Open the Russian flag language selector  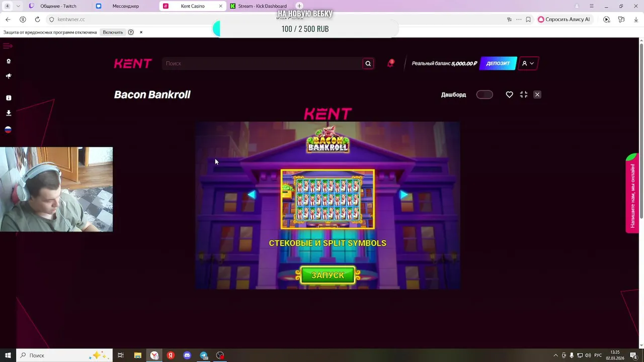click(8, 130)
